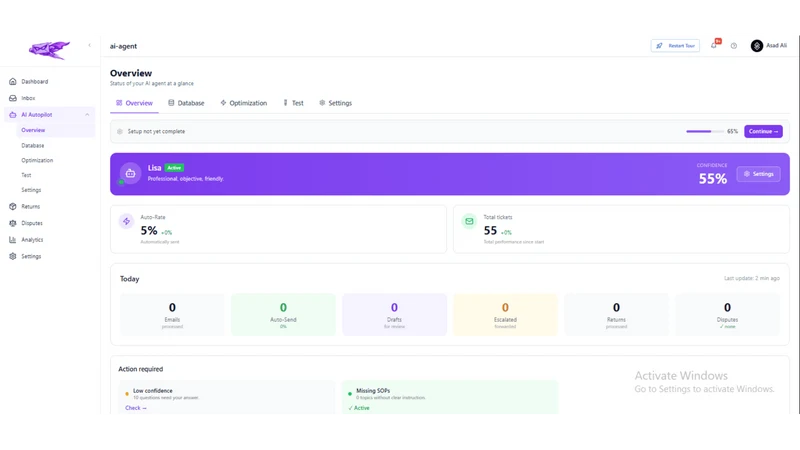The height and width of the screenshot is (450, 800).
Task: Switch to the Overview tab
Action: click(134, 103)
